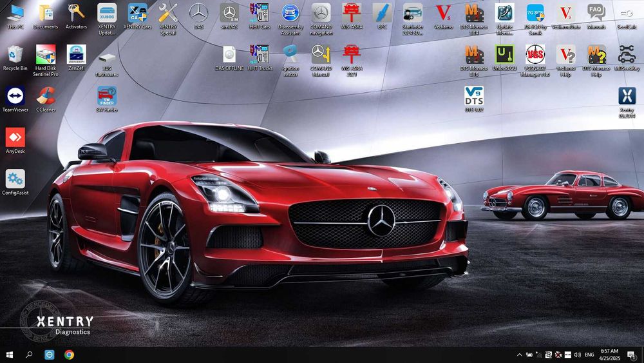Screen dimensions: 644x363
Task: Select the Update Monaco icon
Action: point(504,19)
